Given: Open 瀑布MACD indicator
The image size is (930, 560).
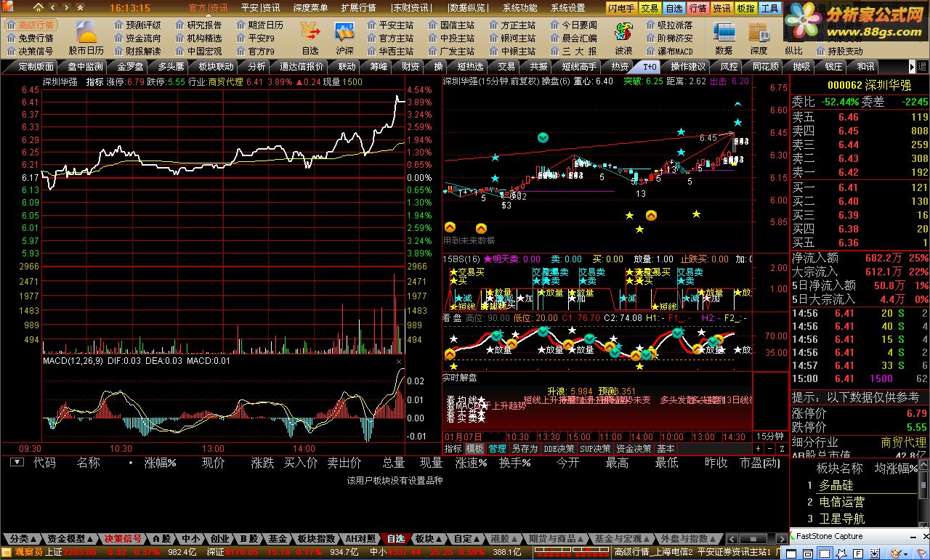Looking at the screenshot, I should tap(670, 52).
